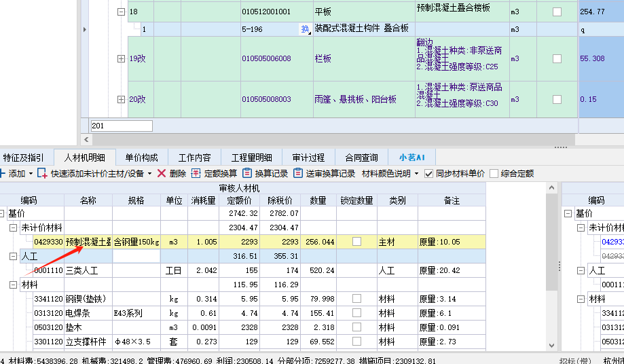Open the 审计过程 tab

(x=308, y=158)
